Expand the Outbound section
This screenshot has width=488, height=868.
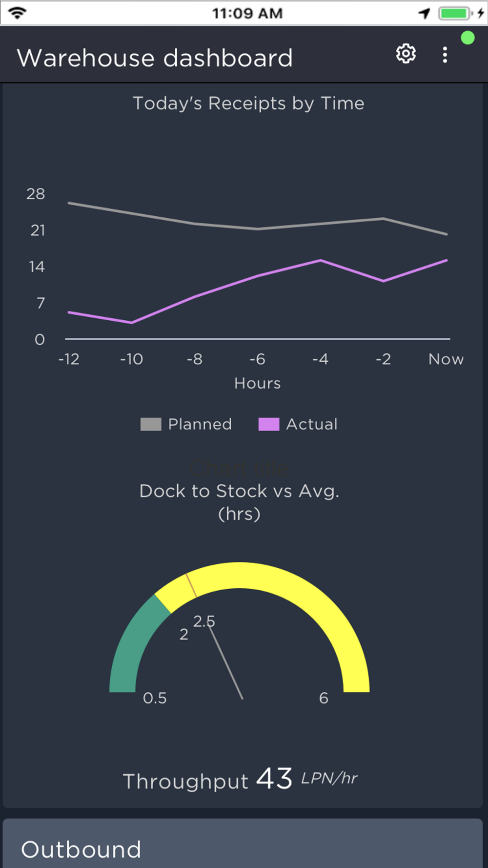point(81,849)
